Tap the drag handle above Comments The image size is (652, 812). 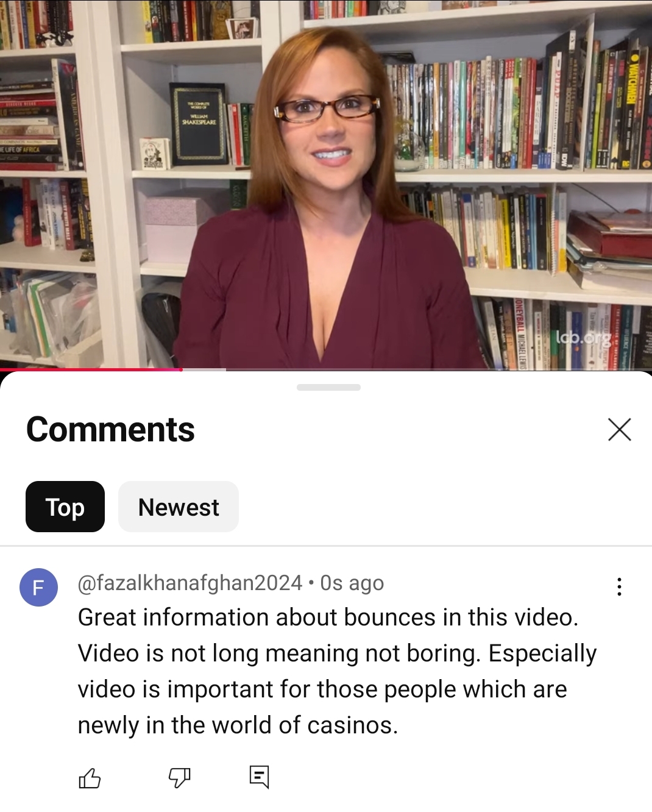pyautogui.click(x=328, y=387)
